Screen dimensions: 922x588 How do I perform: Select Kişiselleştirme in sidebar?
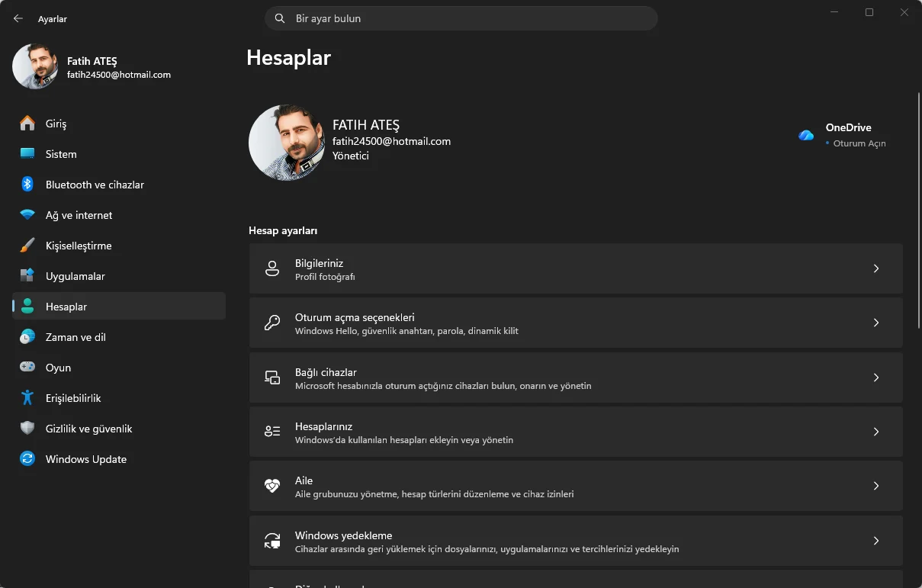119,245
